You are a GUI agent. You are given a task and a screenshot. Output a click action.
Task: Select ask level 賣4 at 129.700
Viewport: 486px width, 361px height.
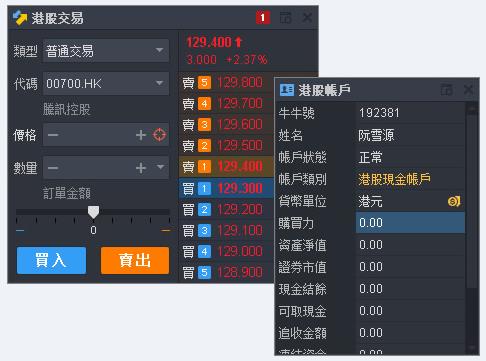pos(227,104)
